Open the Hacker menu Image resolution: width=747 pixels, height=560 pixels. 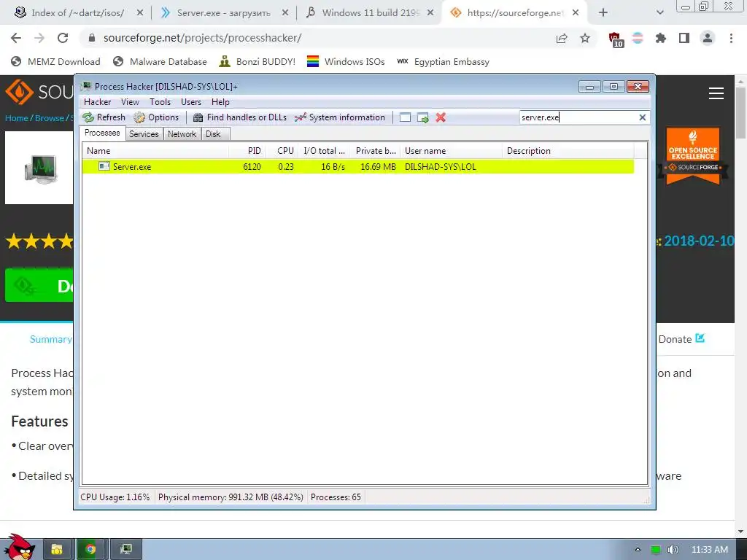[x=97, y=102]
